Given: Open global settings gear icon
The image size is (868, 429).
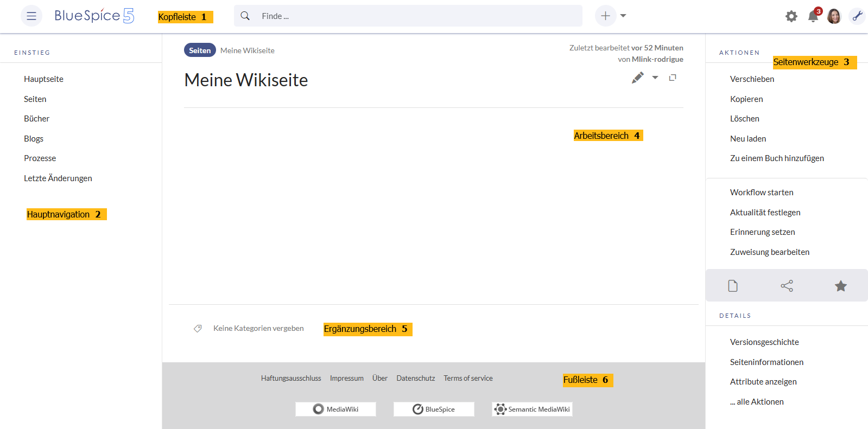Looking at the screenshot, I should click(791, 16).
